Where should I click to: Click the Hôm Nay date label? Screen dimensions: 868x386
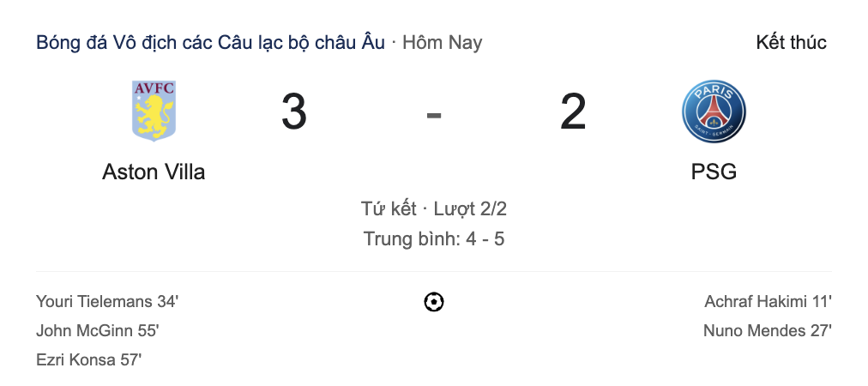(442, 42)
